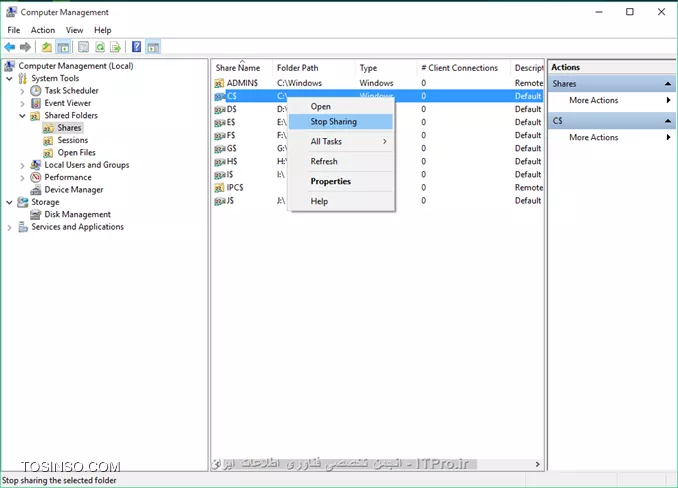This screenshot has height=488, width=678.
Task: Toggle the show/hide action pane icon
Action: coord(153,47)
